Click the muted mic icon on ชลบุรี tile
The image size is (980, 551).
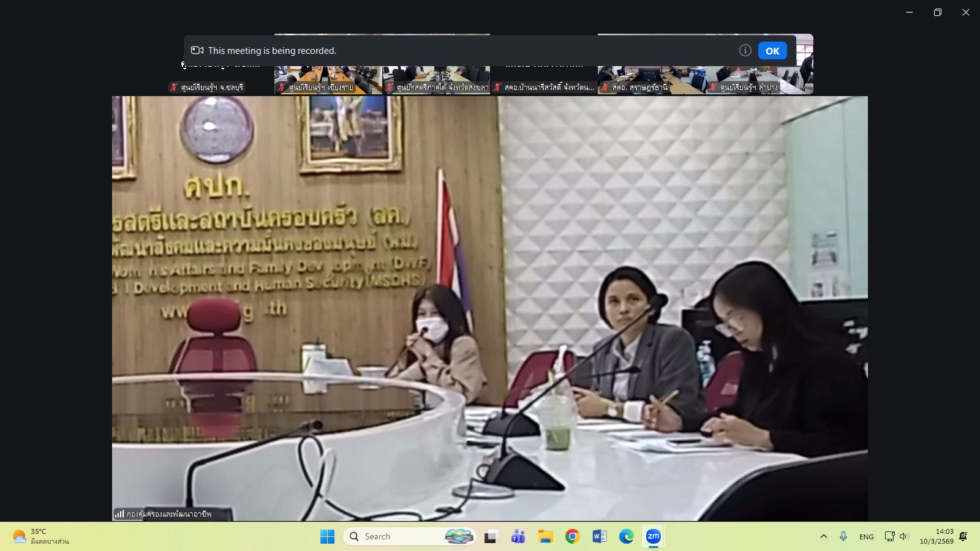[174, 88]
